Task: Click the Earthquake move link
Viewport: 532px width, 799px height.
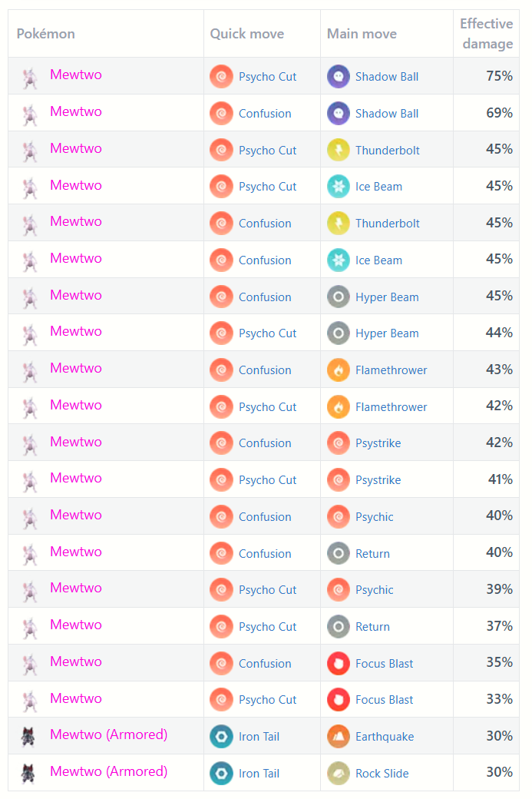Action: point(385,736)
